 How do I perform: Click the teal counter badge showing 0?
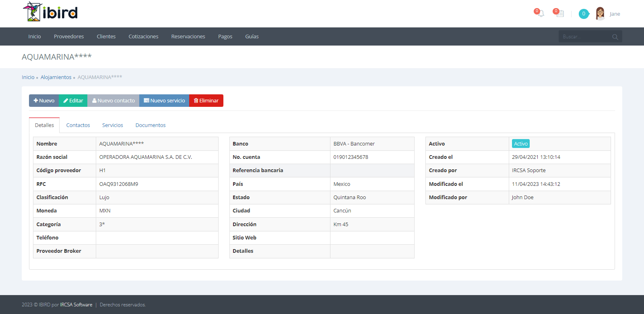pyautogui.click(x=584, y=14)
